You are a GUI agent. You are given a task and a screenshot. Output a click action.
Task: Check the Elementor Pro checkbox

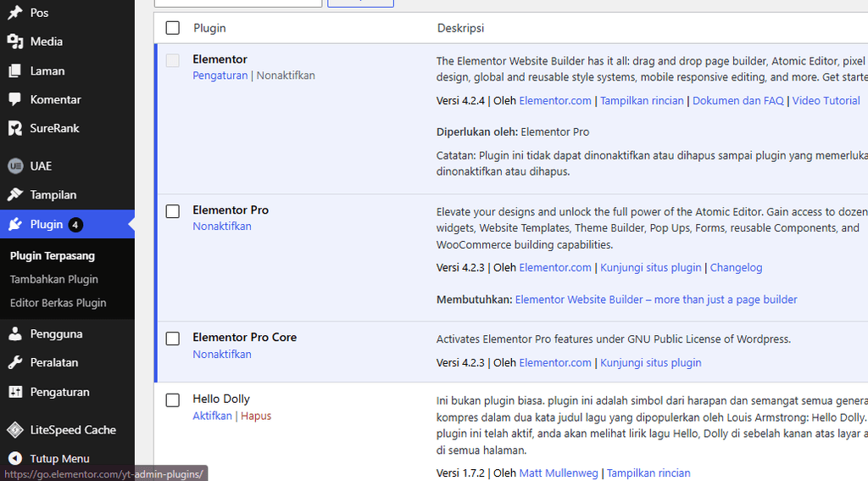pos(173,211)
